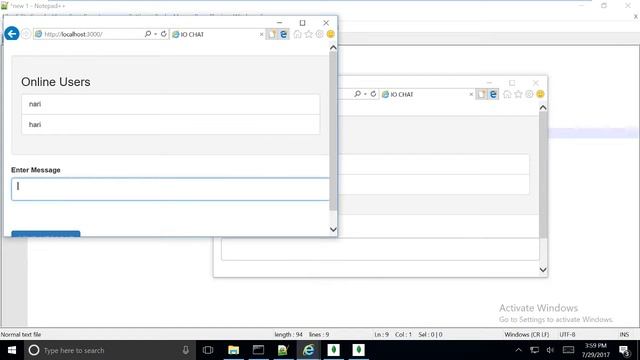Click smiley feedback icon in back browser window
This screenshot has height=360, width=640.
[x=540, y=94]
